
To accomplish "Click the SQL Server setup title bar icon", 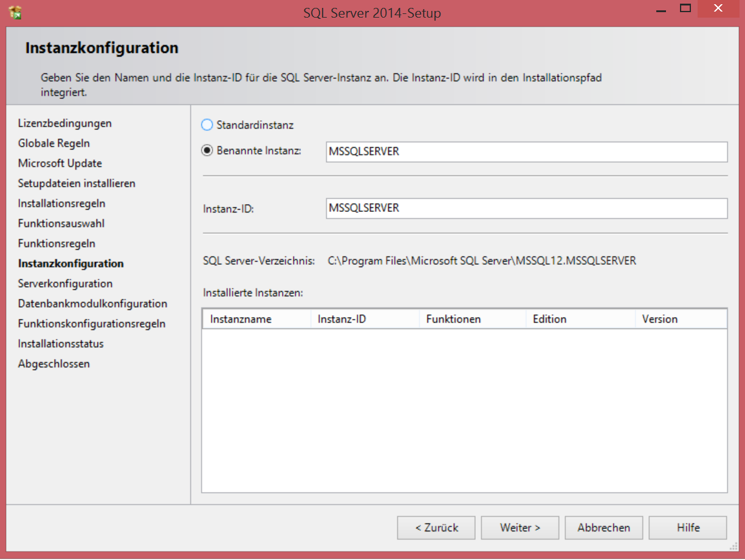I will [15, 12].
